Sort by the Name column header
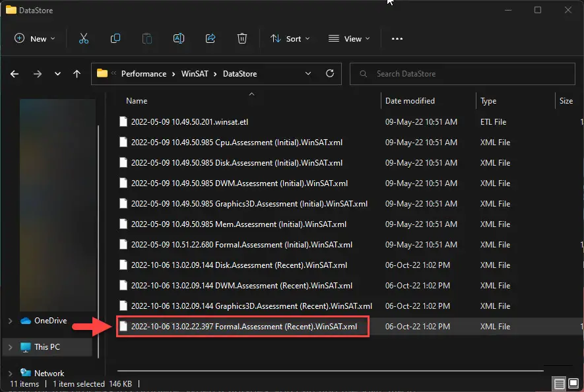 [x=137, y=101]
